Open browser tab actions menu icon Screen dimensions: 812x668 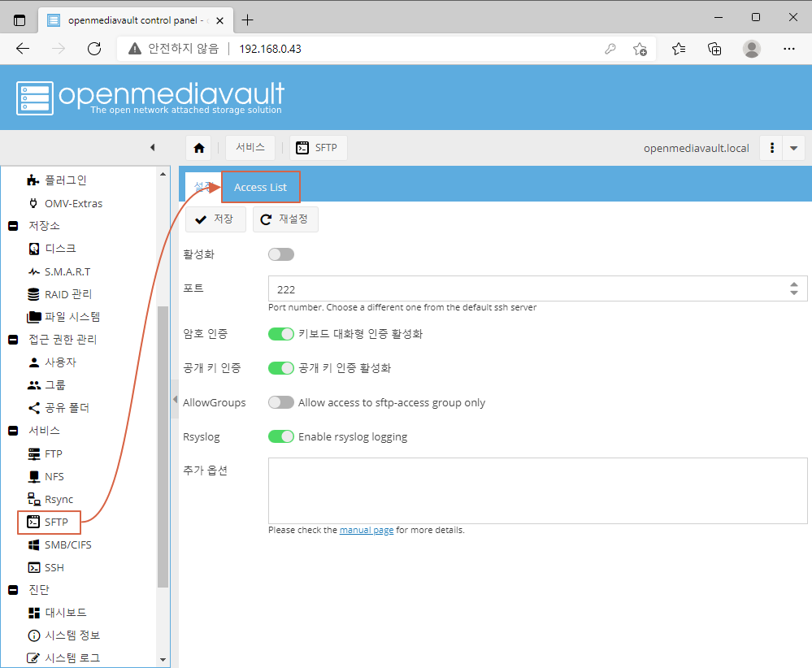[x=20, y=20]
